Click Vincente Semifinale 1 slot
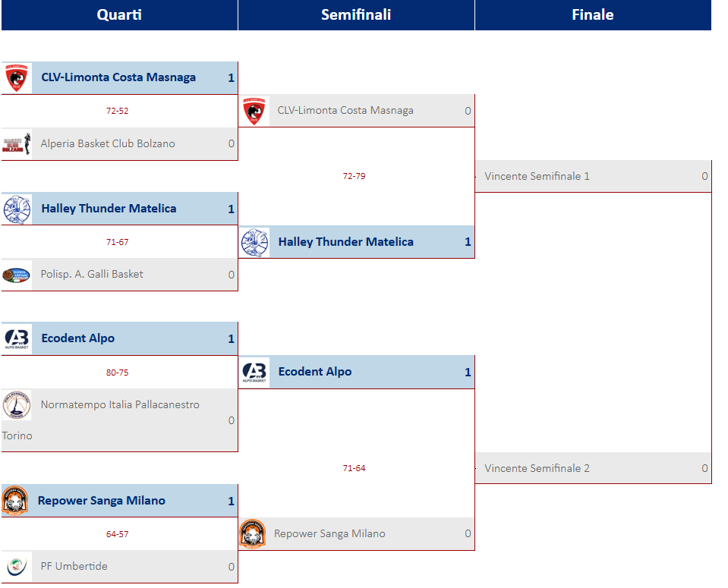The width and height of the screenshot is (728, 588). [594, 176]
